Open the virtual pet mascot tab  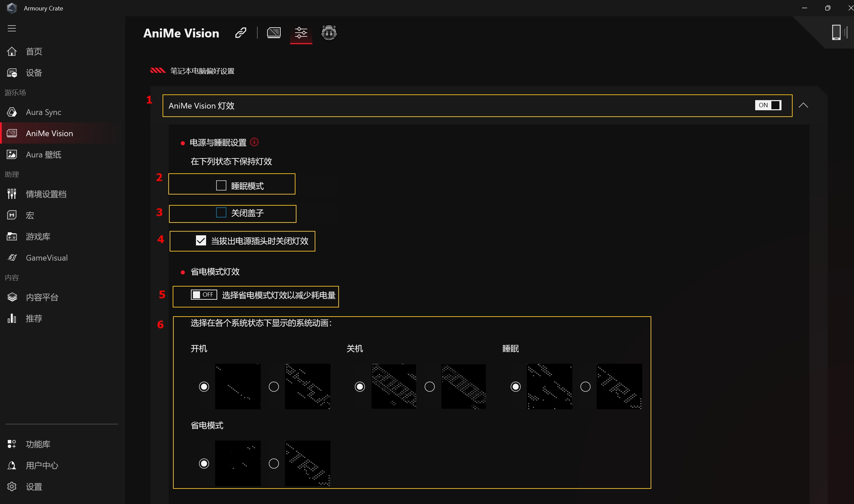(x=329, y=33)
